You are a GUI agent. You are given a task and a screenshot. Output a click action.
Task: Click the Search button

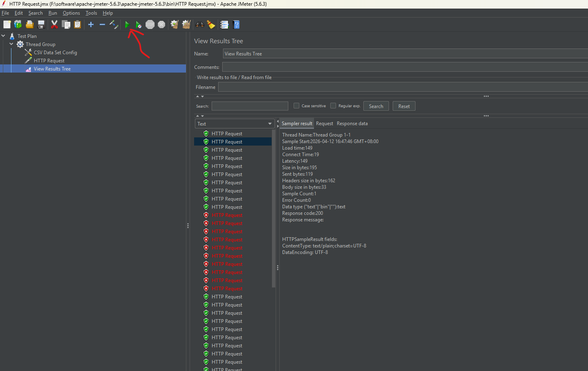point(376,106)
